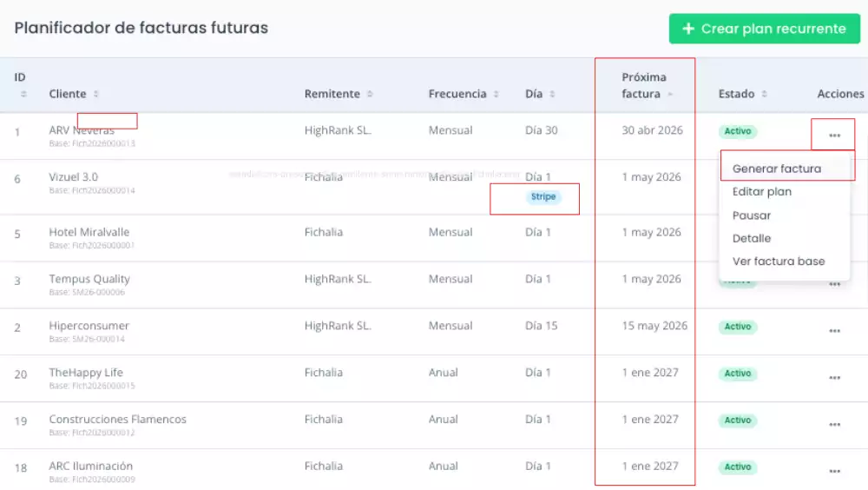
Task: Select client name Hiperconsumer
Action: point(89,326)
